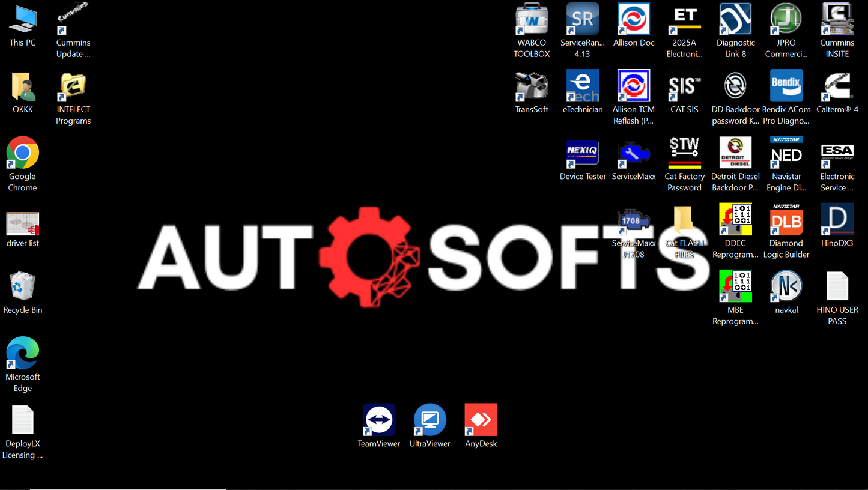Open the Cat FLASH FILES folder

point(684,225)
